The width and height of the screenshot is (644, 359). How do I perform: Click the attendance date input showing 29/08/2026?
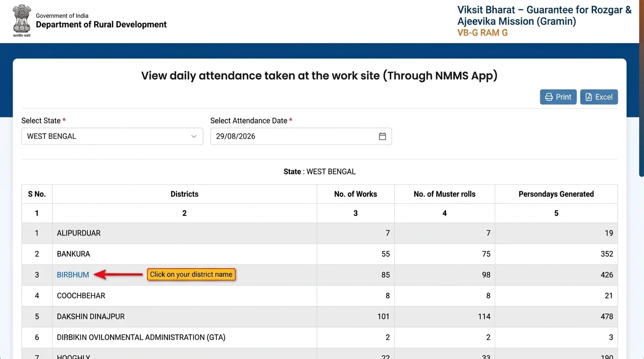pyautogui.click(x=301, y=136)
